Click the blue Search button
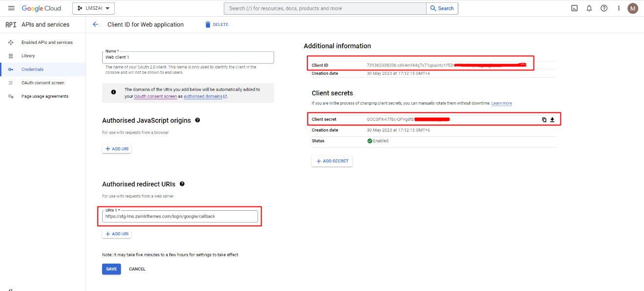 click(x=442, y=8)
